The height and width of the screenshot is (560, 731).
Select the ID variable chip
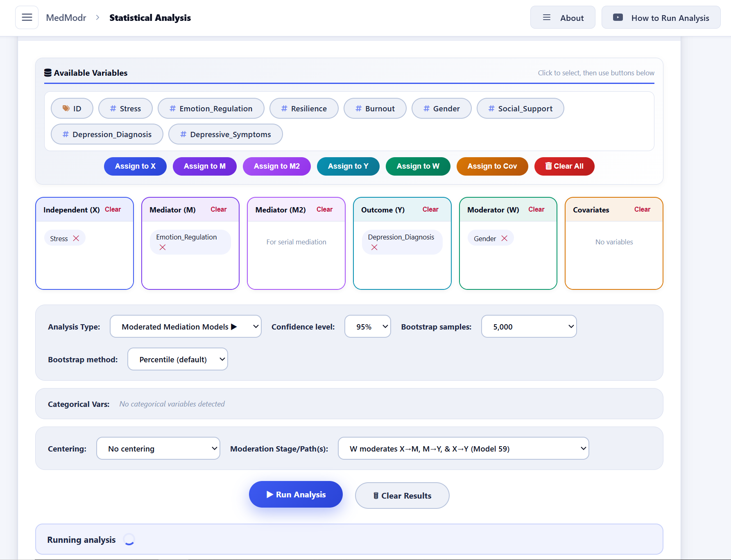72,108
